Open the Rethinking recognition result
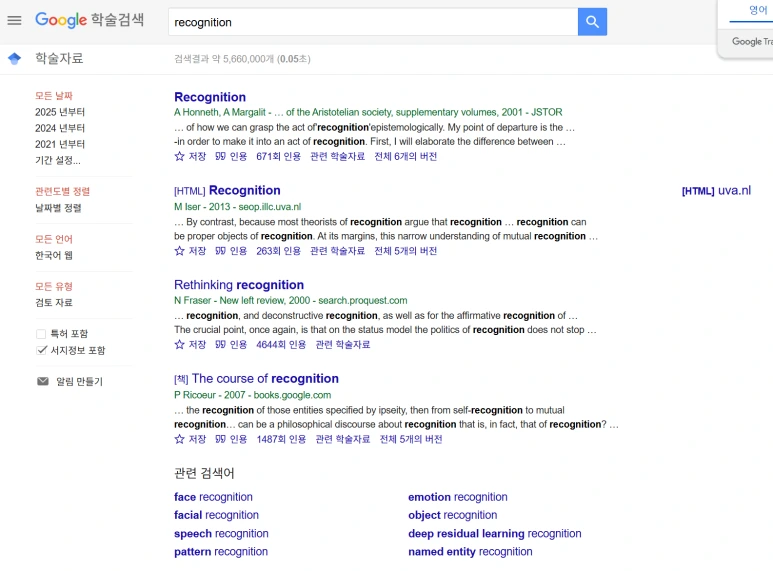This screenshot has width=773, height=571. pyautogui.click(x=239, y=285)
